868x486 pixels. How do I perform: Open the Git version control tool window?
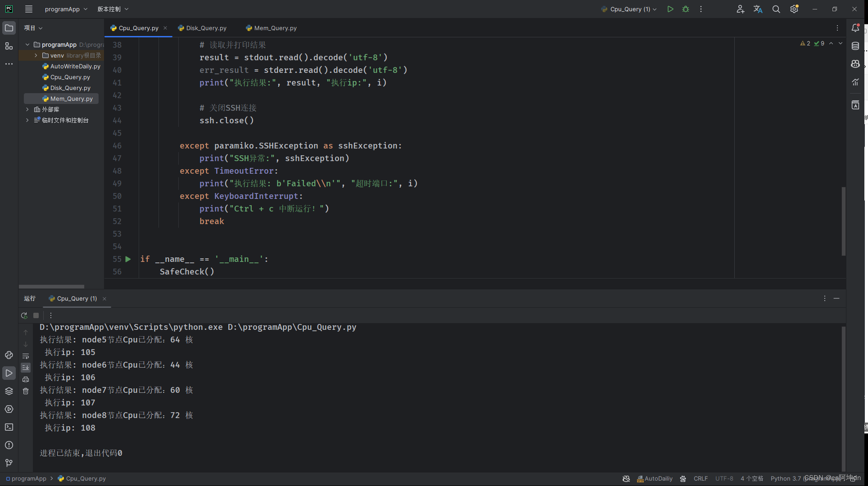[9, 463]
